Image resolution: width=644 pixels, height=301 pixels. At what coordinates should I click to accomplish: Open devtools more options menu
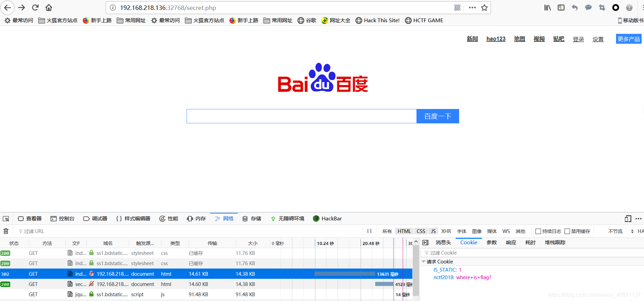click(639, 219)
